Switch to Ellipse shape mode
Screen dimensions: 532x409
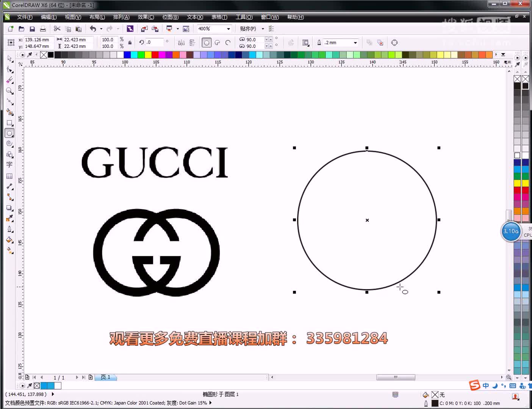click(207, 43)
